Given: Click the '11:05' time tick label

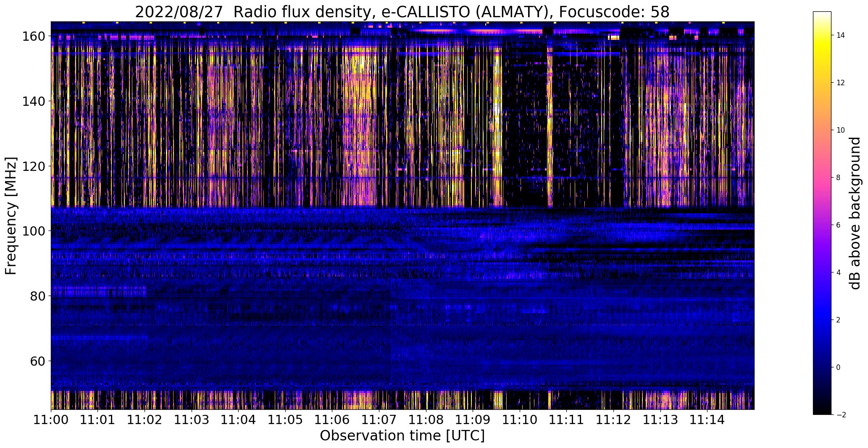Looking at the screenshot, I should [x=285, y=419].
